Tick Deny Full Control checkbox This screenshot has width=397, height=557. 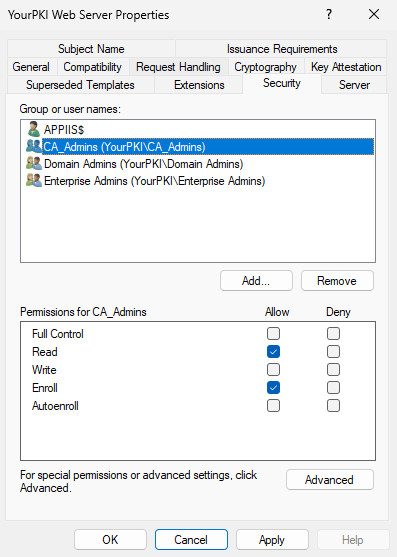click(333, 334)
